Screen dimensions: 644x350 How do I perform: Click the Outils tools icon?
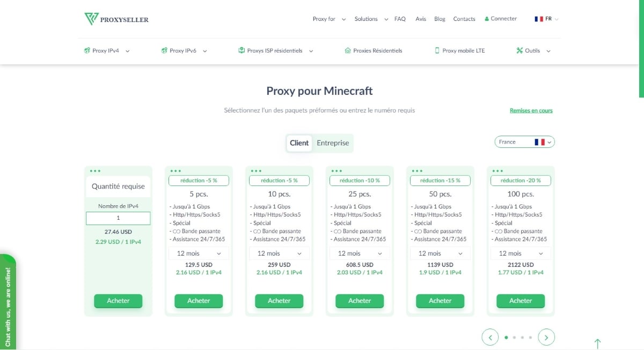(519, 51)
